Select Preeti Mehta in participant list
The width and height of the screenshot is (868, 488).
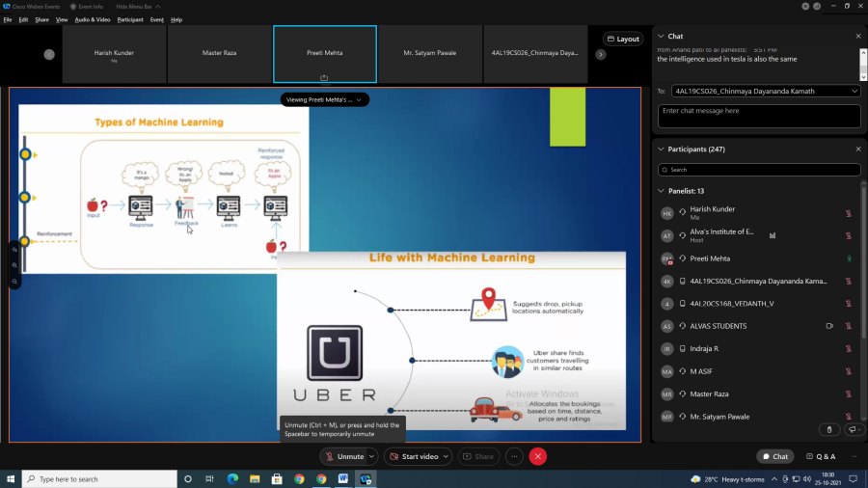pyautogui.click(x=757, y=258)
